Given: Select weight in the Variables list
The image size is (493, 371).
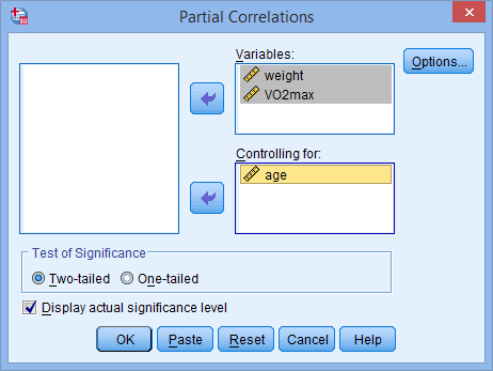Looking at the screenshot, I should 316,75.
